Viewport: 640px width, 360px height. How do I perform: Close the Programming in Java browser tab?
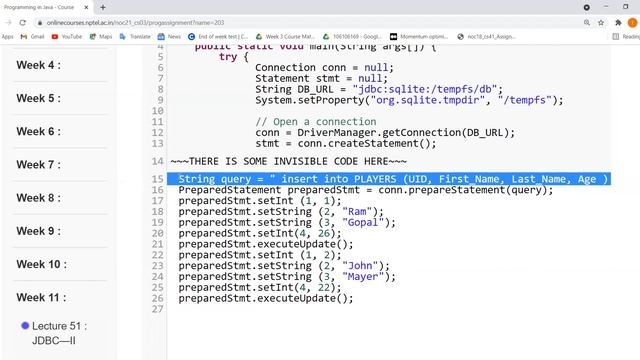86,7
